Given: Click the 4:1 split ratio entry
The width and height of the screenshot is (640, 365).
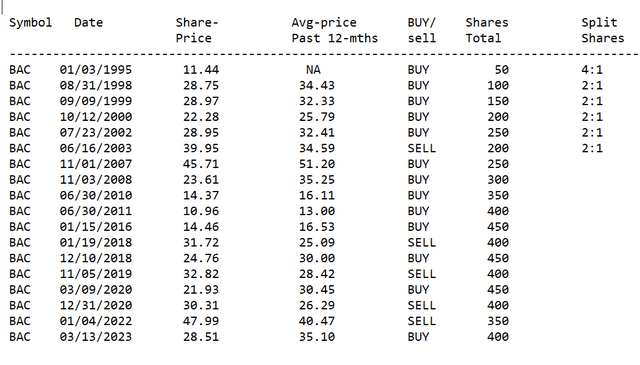Looking at the screenshot, I should pos(592,69).
